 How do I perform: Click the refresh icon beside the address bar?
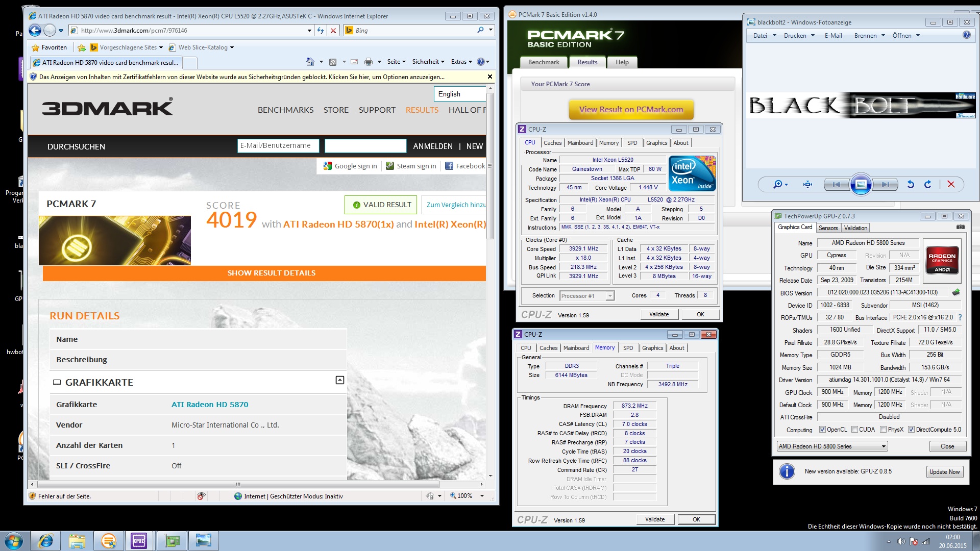321,31
